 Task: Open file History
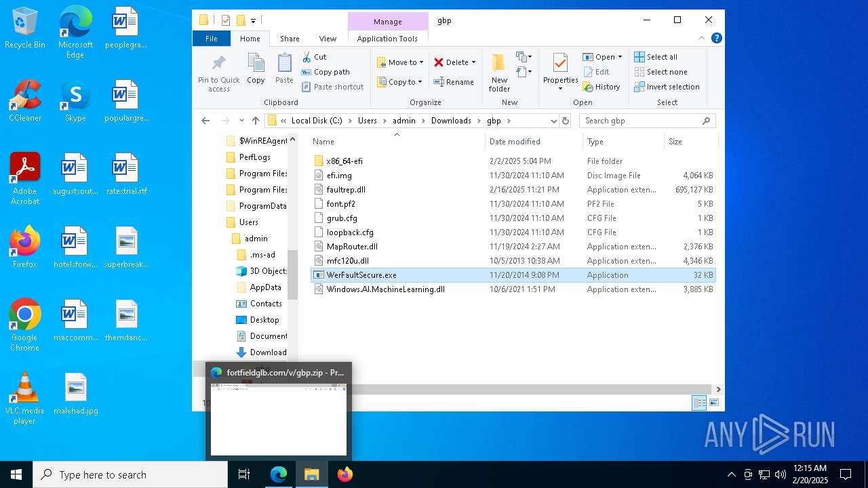click(x=601, y=87)
